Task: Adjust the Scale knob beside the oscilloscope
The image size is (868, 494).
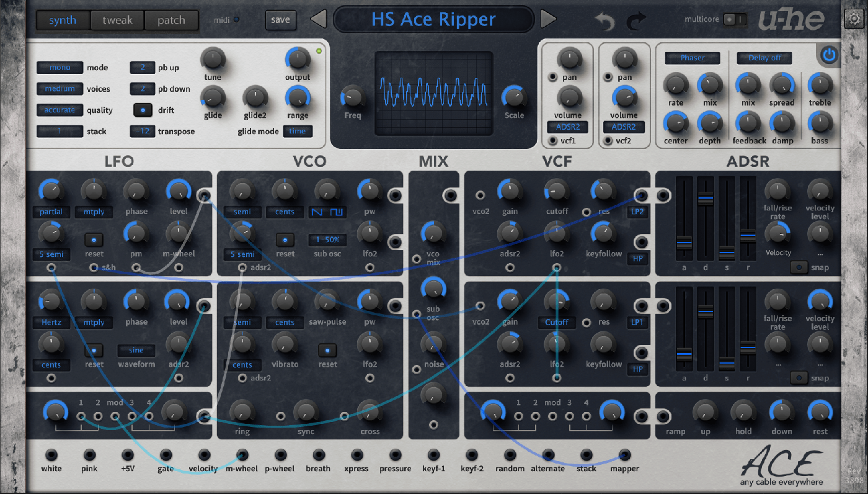Action: coord(514,96)
